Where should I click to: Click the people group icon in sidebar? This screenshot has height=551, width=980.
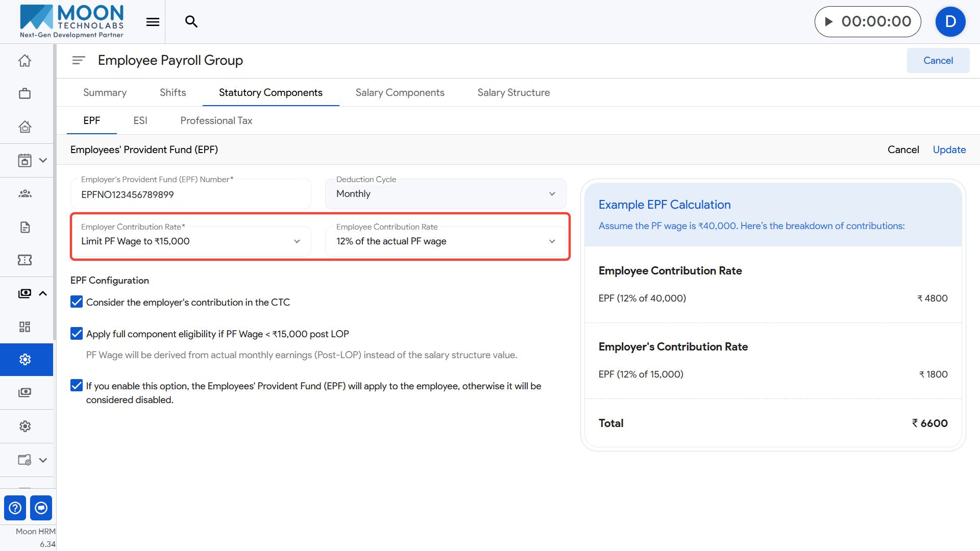coord(24,193)
